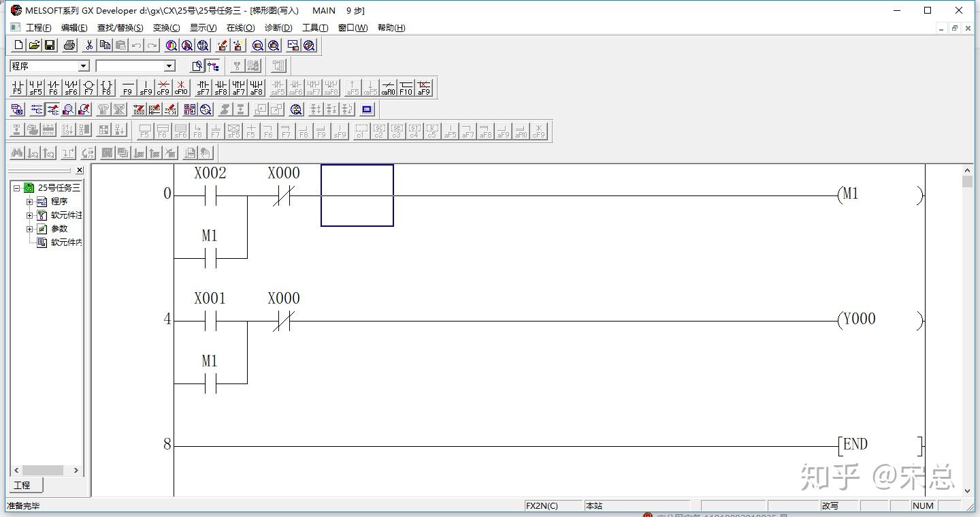Open the 工具(T) menu
The width and height of the screenshot is (980, 517).
(315, 28)
